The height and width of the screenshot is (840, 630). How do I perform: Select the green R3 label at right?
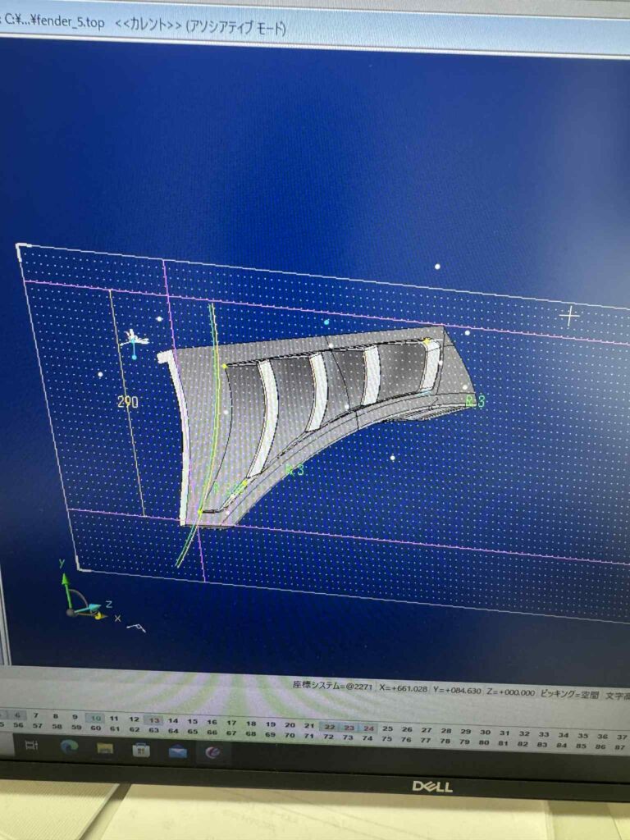coord(475,401)
